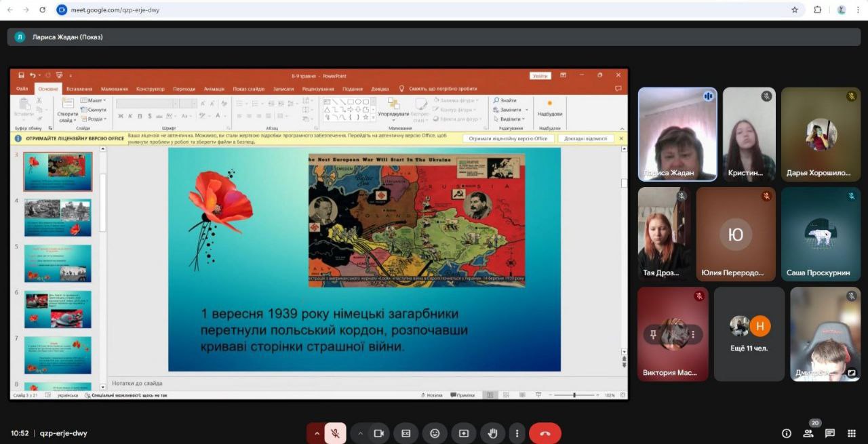Screen dimensions: 868x444
Task: Select slide 6 thumbnail
Action: coord(58,309)
